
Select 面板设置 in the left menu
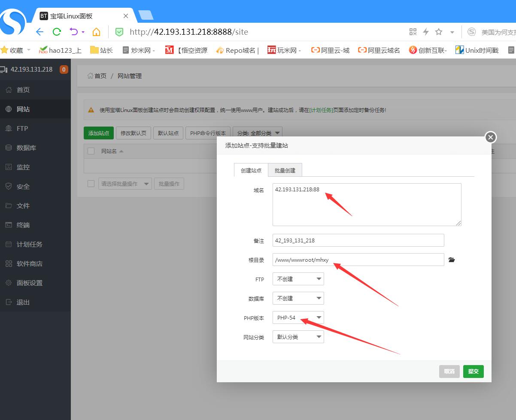pyautogui.click(x=29, y=283)
